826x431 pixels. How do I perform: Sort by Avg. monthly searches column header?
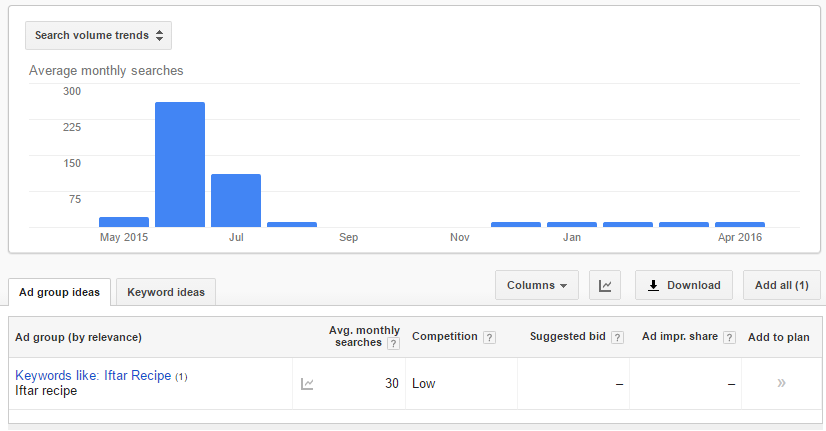pyautogui.click(x=363, y=336)
